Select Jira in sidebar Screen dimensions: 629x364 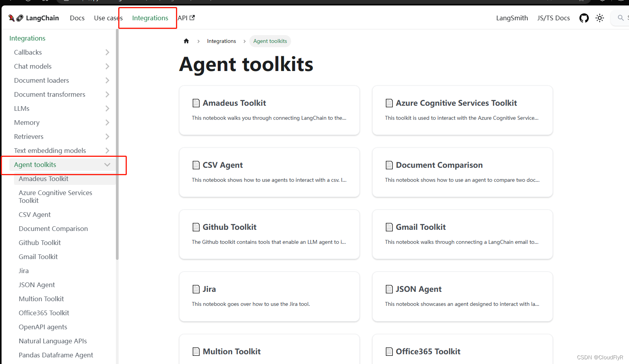[x=24, y=271]
